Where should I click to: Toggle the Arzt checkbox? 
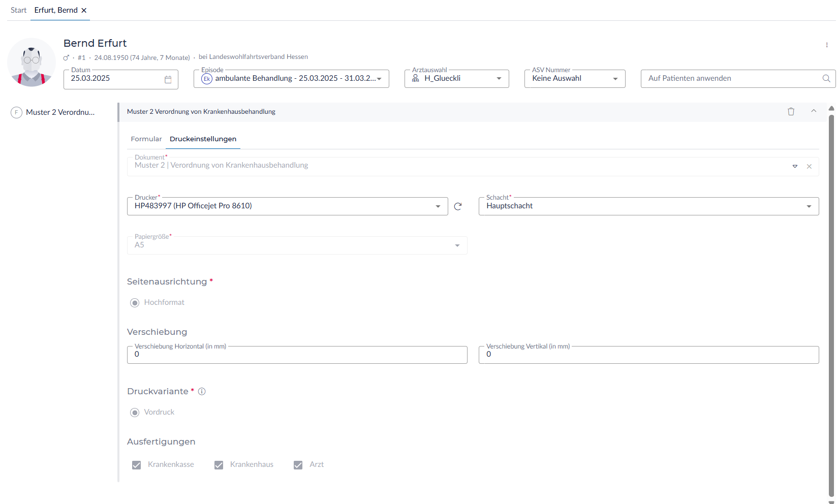(298, 465)
